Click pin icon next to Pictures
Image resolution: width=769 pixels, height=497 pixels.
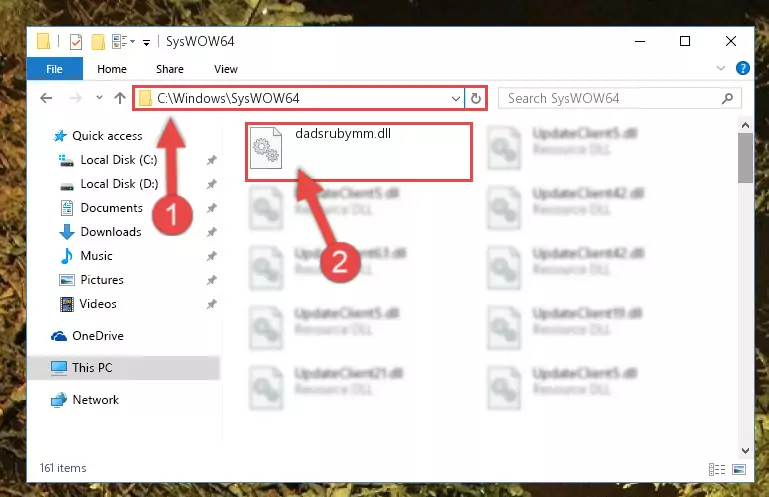tap(211, 280)
